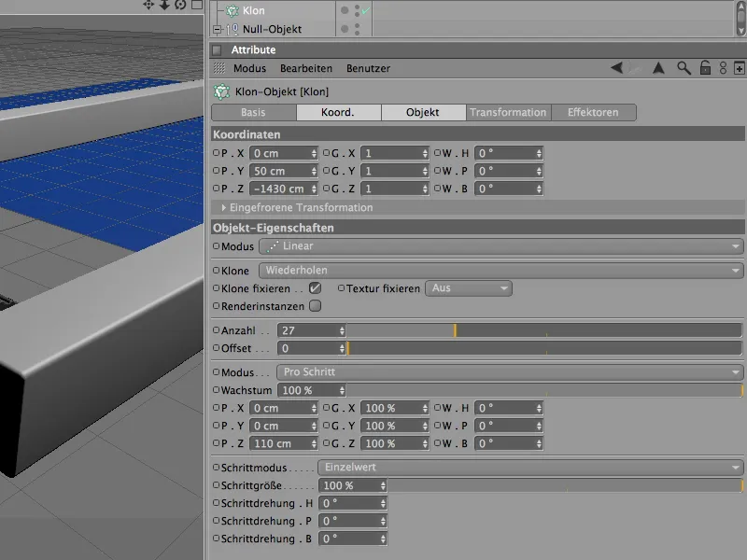Click the Anzahl slider bar
747x560 pixels.
click(544, 330)
